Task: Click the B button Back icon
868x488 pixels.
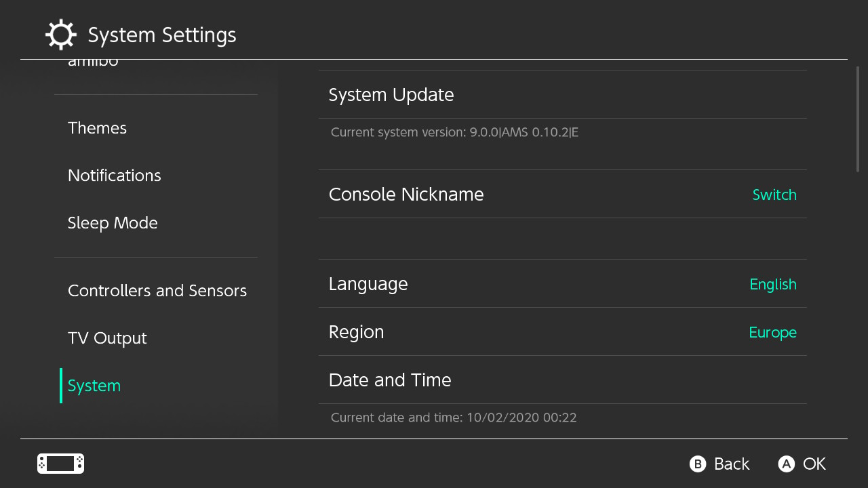Action: [x=698, y=464]
